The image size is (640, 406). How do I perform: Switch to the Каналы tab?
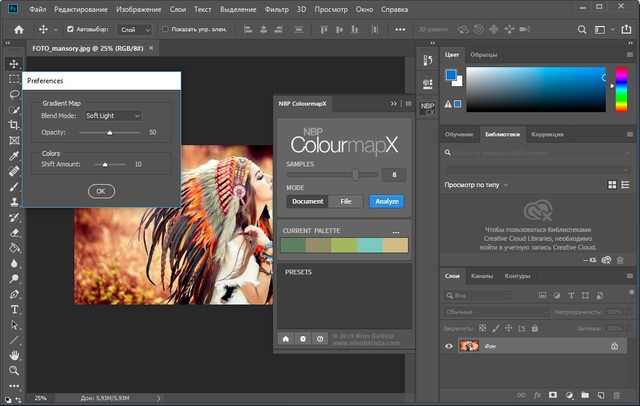[482, 276]
